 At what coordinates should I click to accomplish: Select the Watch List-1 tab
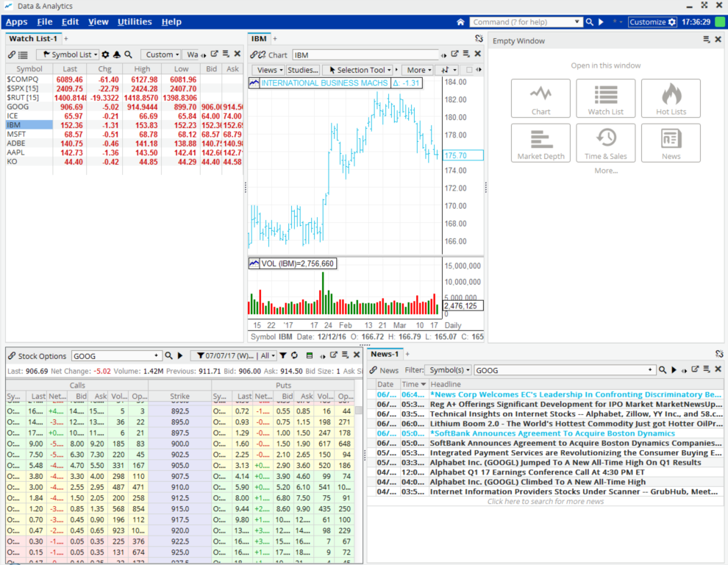point(33,38)
